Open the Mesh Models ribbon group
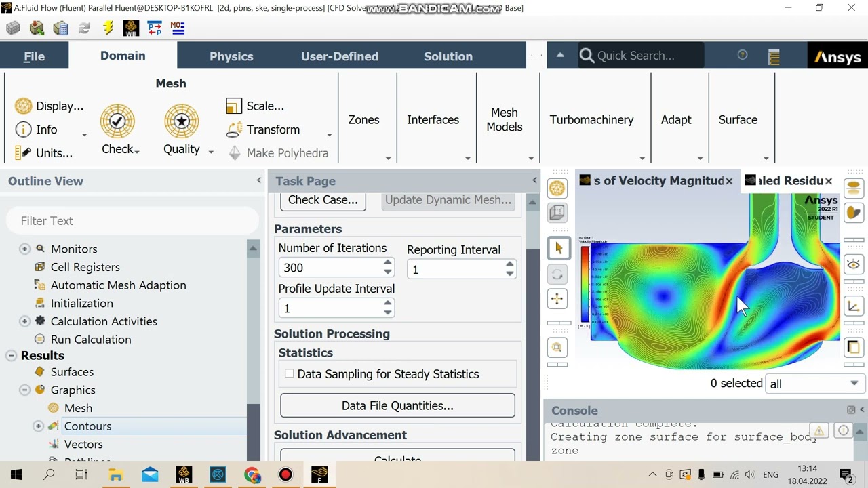 point(505,119)
